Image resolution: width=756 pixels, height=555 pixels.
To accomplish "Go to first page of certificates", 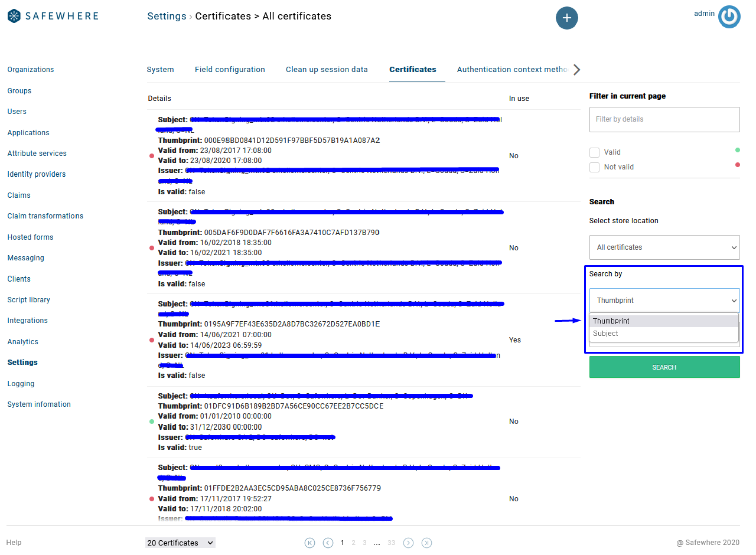I will (309, 543).
